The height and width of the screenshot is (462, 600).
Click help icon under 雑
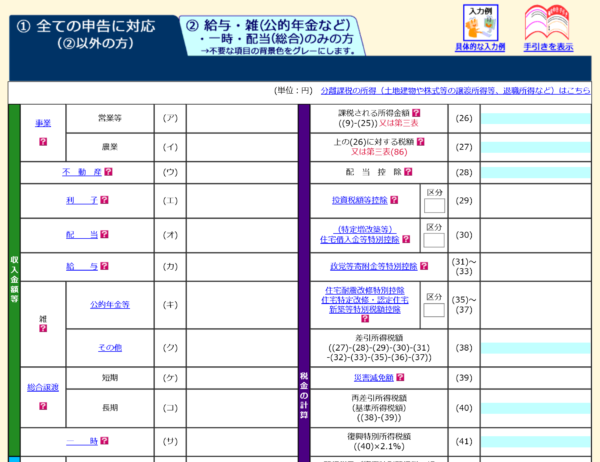(43, 328)
